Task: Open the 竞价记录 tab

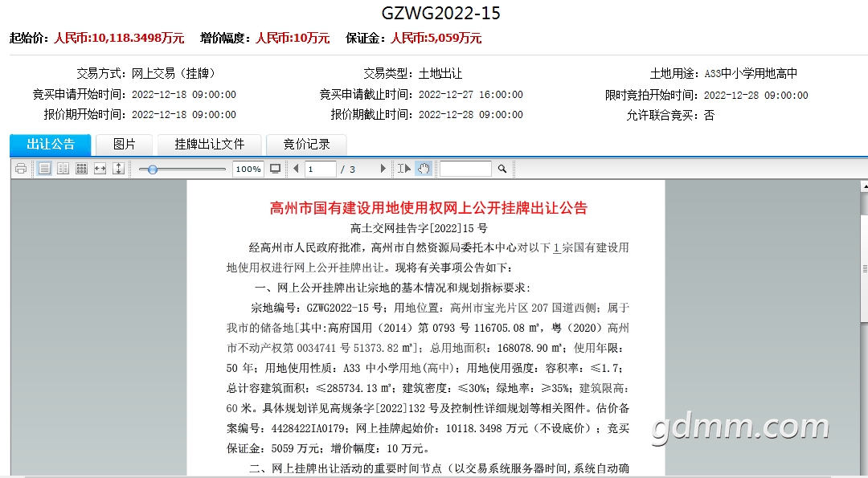Action: 307,145
